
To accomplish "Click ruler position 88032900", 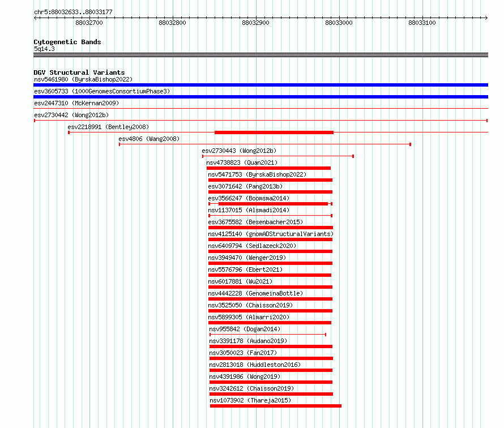I will pos(255,23).
